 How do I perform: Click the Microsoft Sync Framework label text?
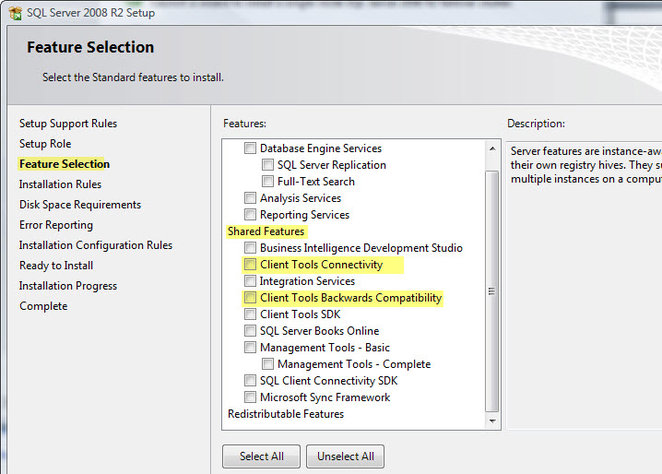point(325,398)
